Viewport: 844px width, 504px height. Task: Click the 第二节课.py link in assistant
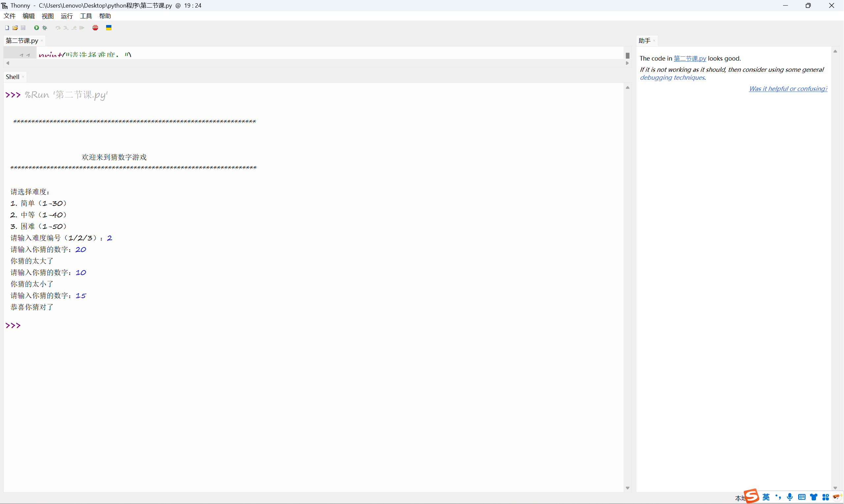(x=690, y=58)
